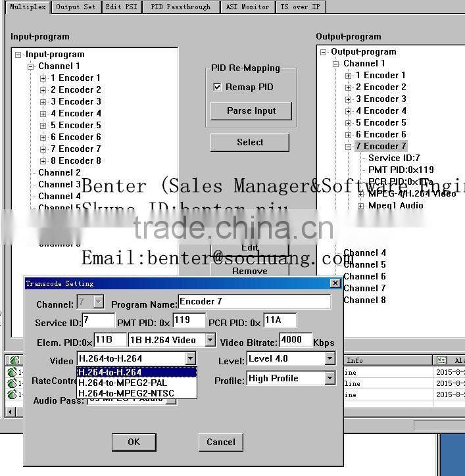Expand 3 Encoder 3 in Input-program tree

(x=43, y=102)
